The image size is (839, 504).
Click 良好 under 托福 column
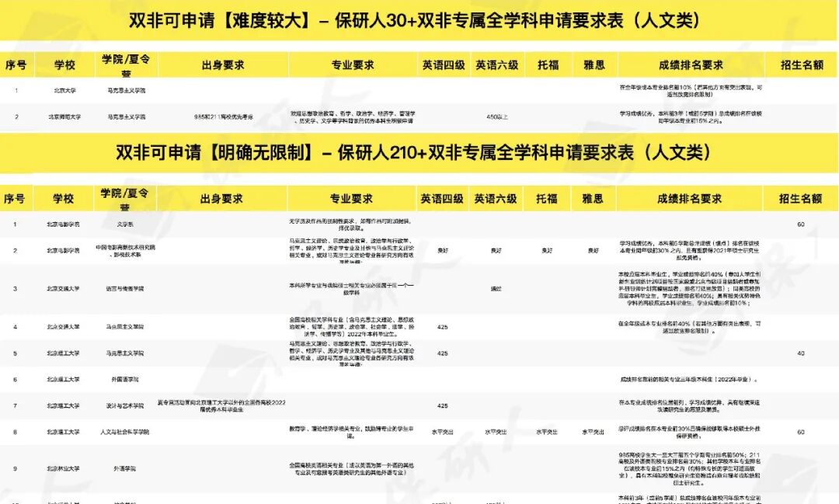(547, 250)
